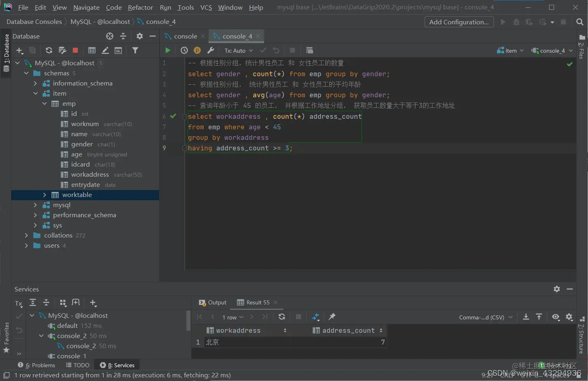
Task: Click the Add Configuration... button
Action: (x=459, y=22)
